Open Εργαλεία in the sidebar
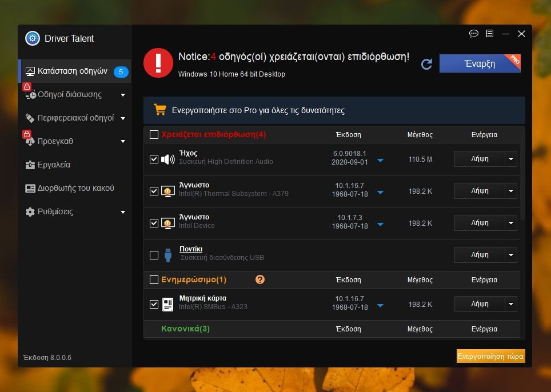551x392 pixels. [54, 165]
